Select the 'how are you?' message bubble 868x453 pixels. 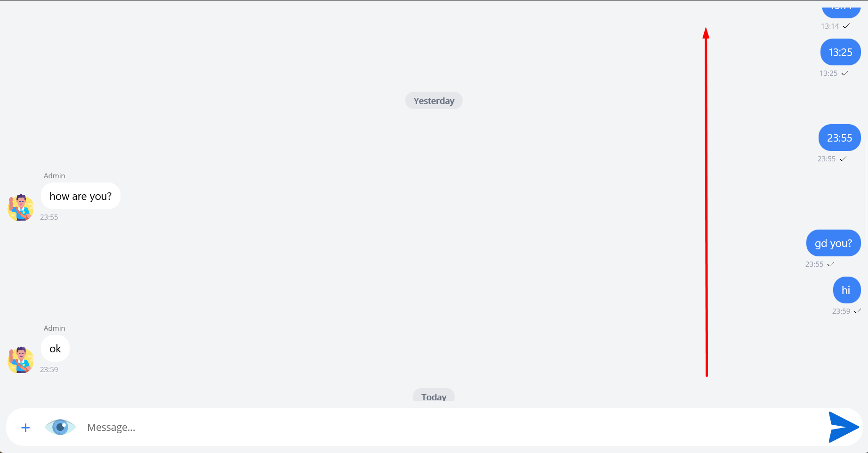tap(80, 196)
